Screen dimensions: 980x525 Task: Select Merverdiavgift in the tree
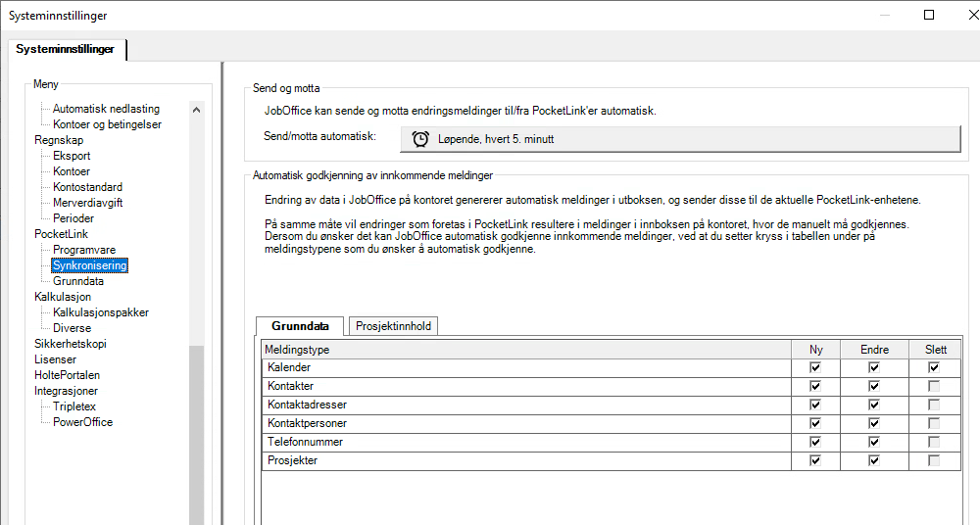87,203
